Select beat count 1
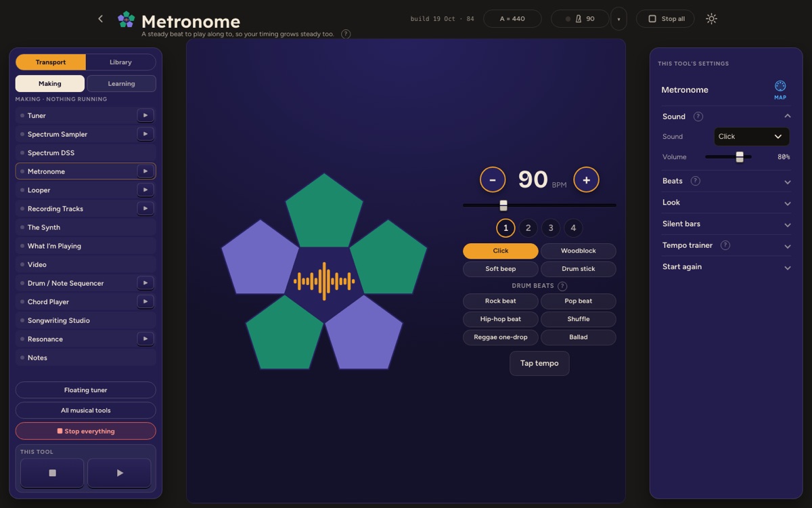This screenshot has width=812, height=508. [x=505, y=228]
